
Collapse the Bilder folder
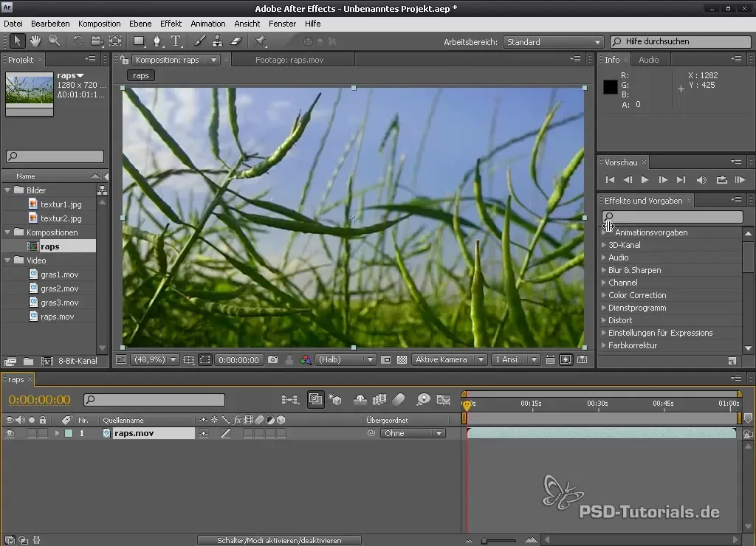pyautogui.click(x=7, y=190)
